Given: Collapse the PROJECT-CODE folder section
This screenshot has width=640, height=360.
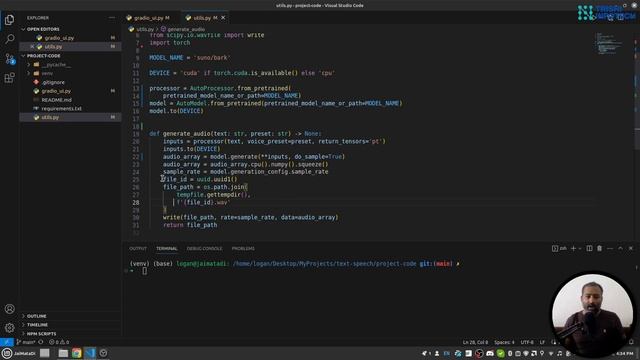Looking at the screenshot, I should [42, 56].
